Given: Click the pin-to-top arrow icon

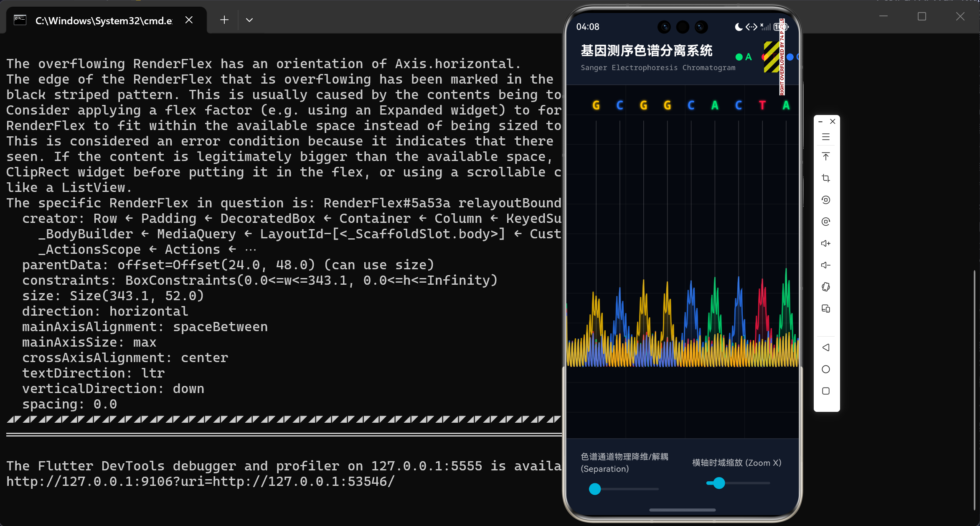Looking at the screenshot, I should click(x=826, y=157).
